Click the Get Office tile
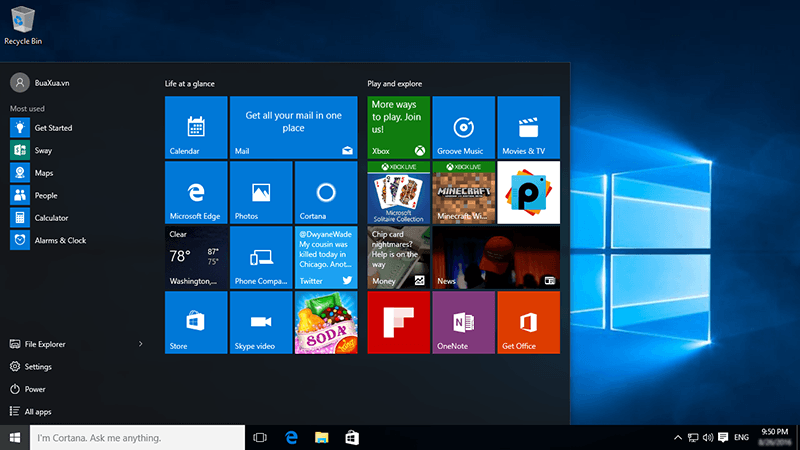 (529, 322)
